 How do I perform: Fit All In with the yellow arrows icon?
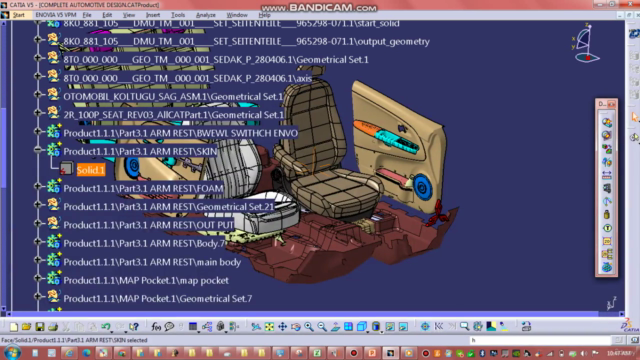coord(269,327)
